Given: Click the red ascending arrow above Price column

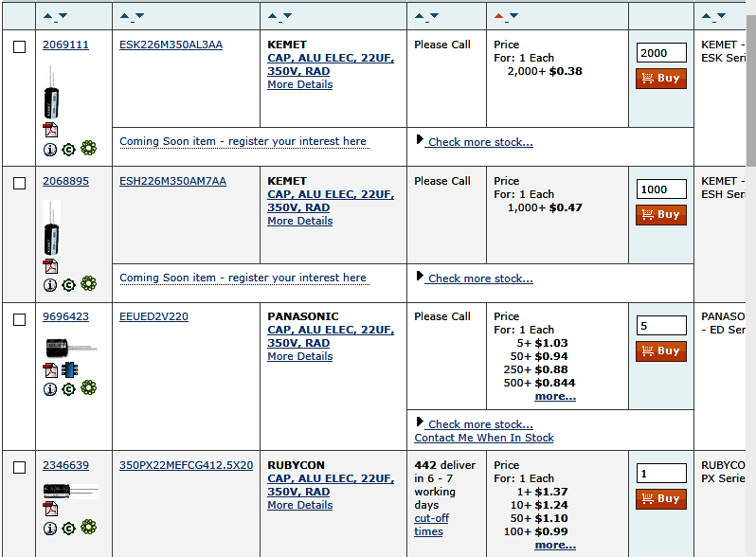Looking at the screenshot, I should (499, 16).
